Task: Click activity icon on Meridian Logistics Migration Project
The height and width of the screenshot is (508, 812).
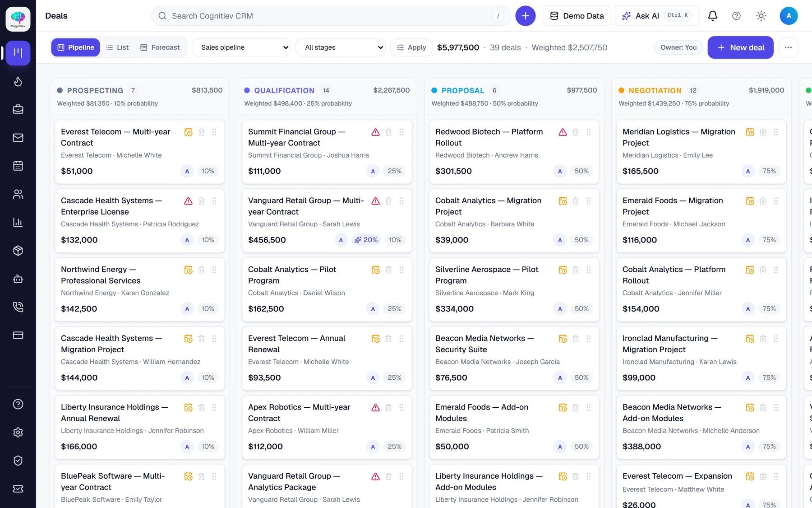Action: pyautogui.click(x=750, y=132)
